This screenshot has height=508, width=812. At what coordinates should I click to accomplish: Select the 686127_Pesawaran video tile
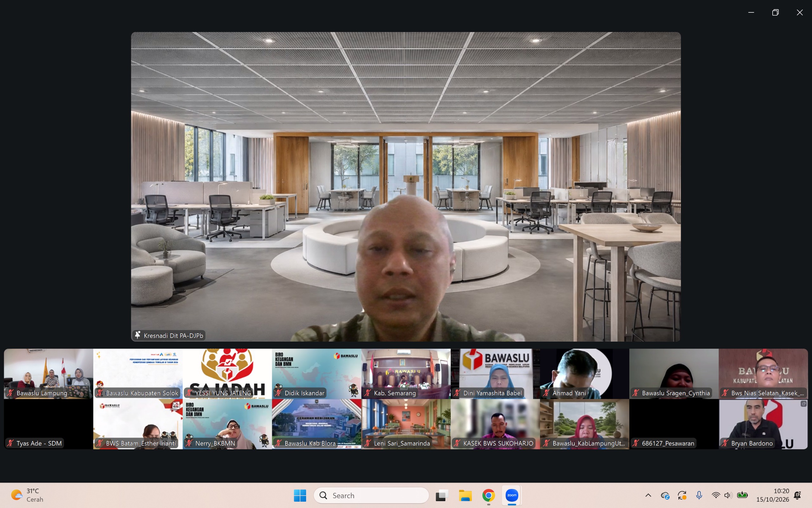tap(674, 424)
